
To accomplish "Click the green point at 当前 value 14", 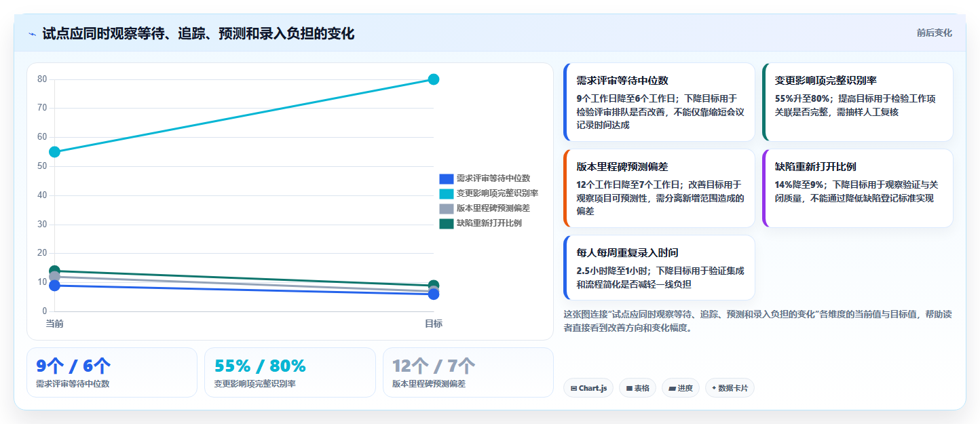I will [x=54, y=271].
